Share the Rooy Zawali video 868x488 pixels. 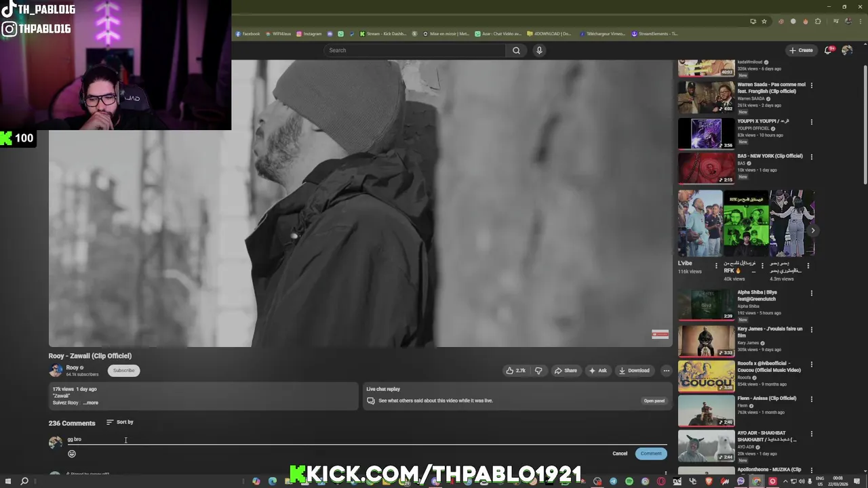tap(566, 371)
